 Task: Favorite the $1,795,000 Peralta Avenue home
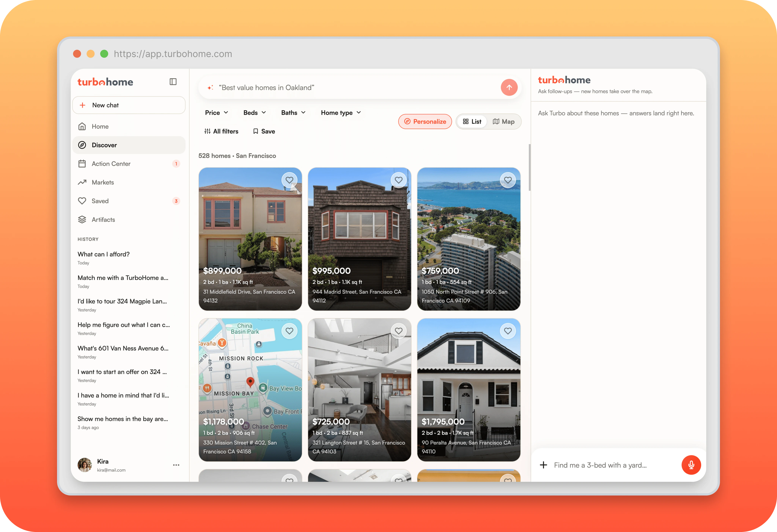point(508,331)
